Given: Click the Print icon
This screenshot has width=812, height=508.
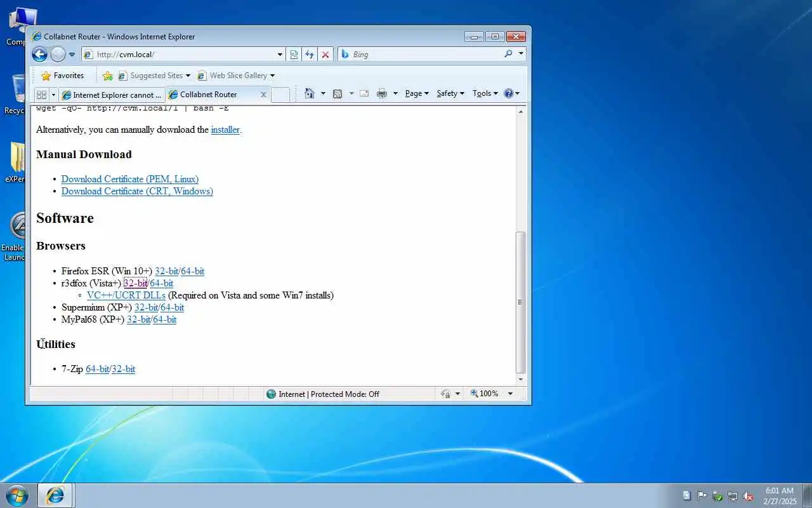Looking at the screenshot, I should point(381,93).
